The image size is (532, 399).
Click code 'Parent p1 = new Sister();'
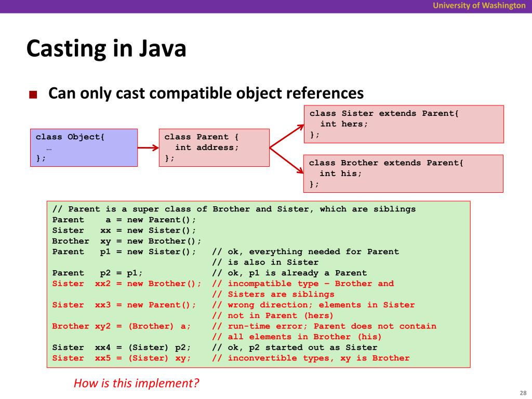pos(124,252)
